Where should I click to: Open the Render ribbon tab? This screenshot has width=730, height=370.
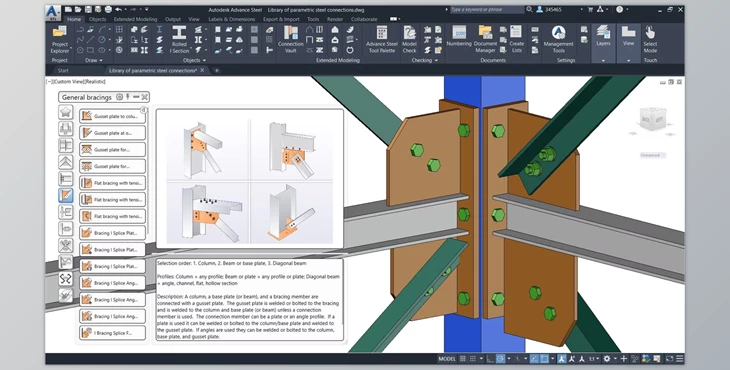335,20
